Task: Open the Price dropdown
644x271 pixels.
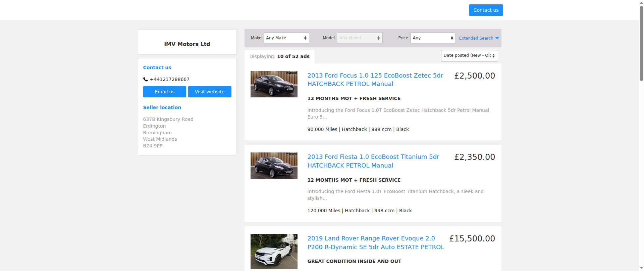Action: pyautogui.click(x=433, y=38)
